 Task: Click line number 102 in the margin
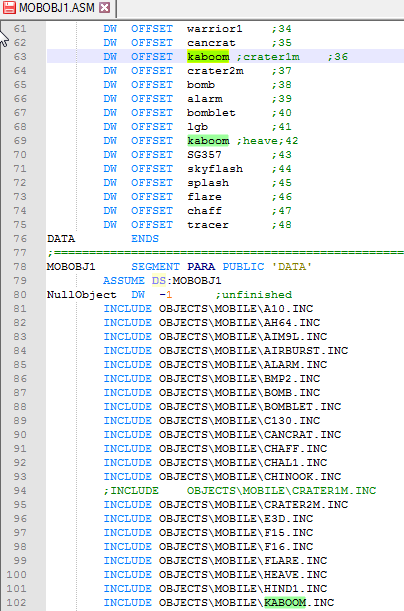[17, 602]
